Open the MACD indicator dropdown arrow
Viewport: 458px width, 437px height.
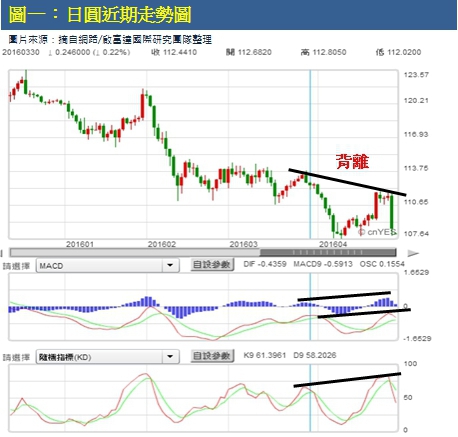170,265
